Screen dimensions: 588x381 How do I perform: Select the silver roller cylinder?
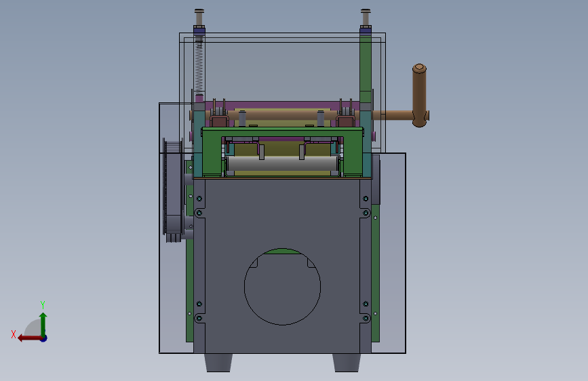point(282,163)
